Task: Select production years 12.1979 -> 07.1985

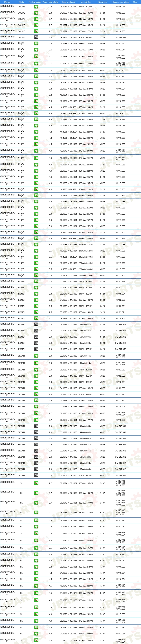Action: pos(69,64)
